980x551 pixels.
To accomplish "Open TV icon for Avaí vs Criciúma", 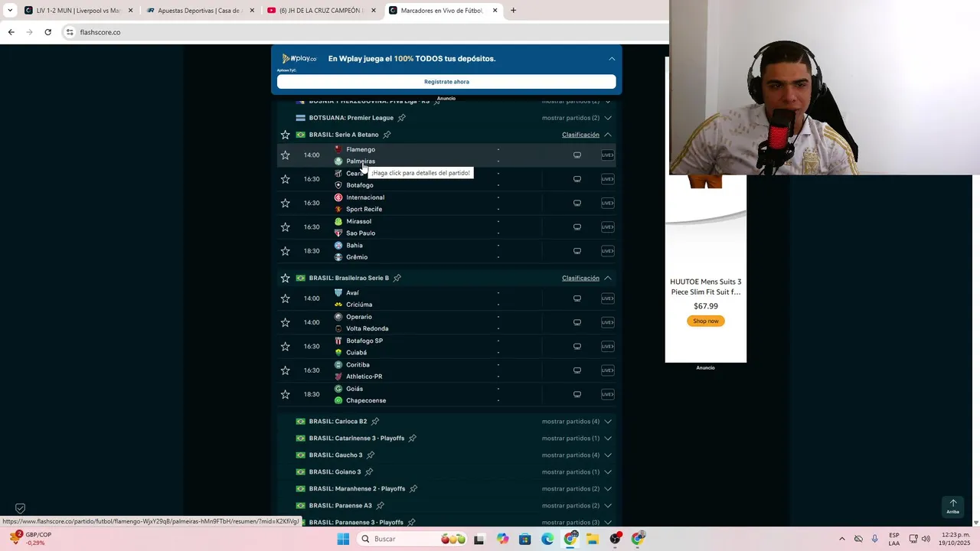I will pyautogui.click(x=577, y=298).
